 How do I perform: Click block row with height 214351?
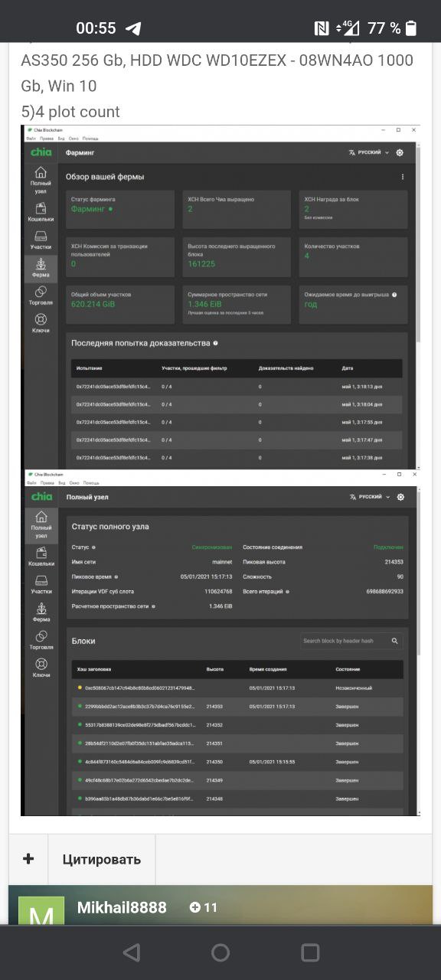tap(237, 743)
